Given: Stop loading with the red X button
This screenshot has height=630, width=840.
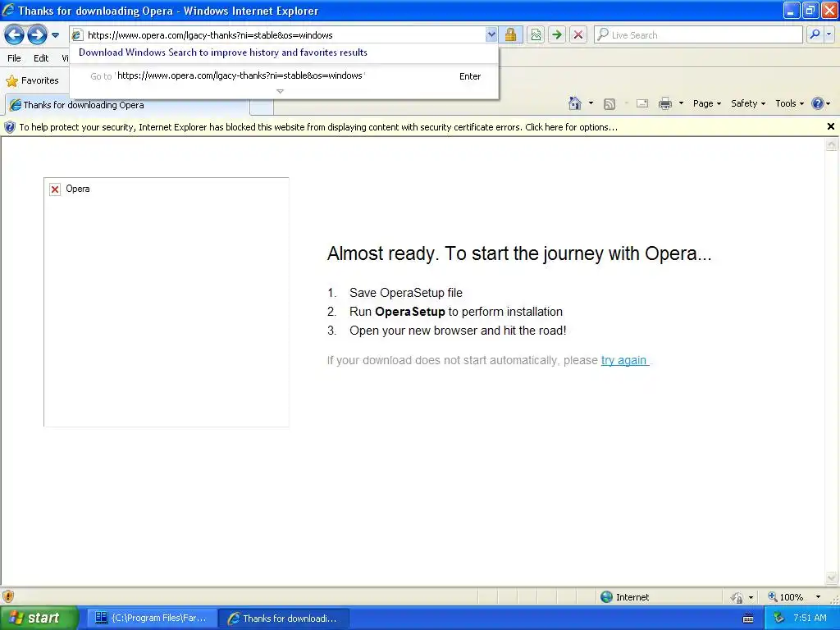Looking at the screenshot, I should [578, 35].
